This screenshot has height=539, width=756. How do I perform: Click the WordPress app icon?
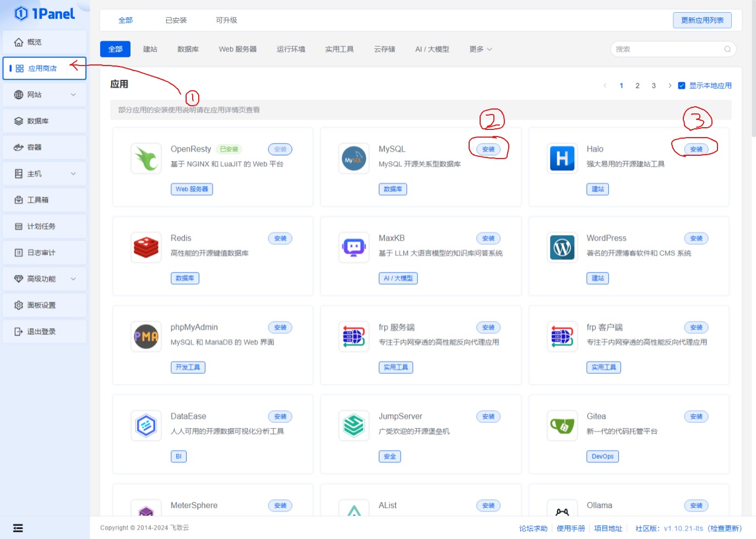click(562, 248)
